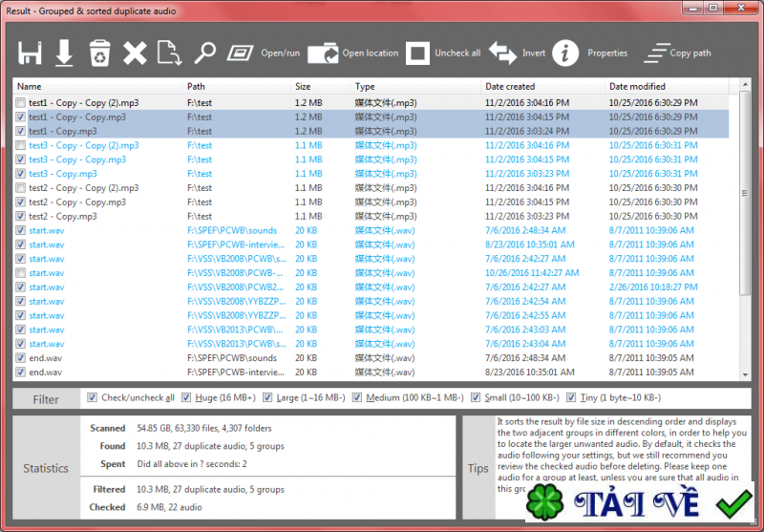764x532 pixels.
Task: Click the end.wav date created 8/23/2016 10:35:01 AM
Action: pyautogui.click(x=530, y=372)
